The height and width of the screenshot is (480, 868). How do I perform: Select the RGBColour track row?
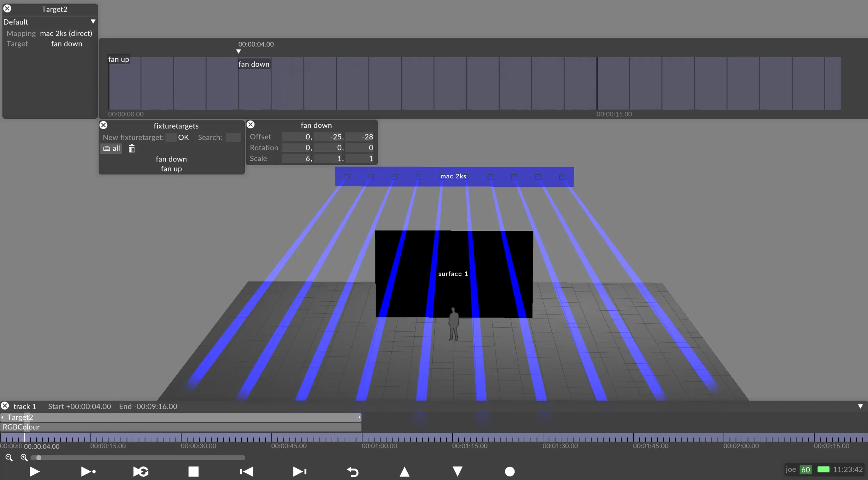click(21, 427)
